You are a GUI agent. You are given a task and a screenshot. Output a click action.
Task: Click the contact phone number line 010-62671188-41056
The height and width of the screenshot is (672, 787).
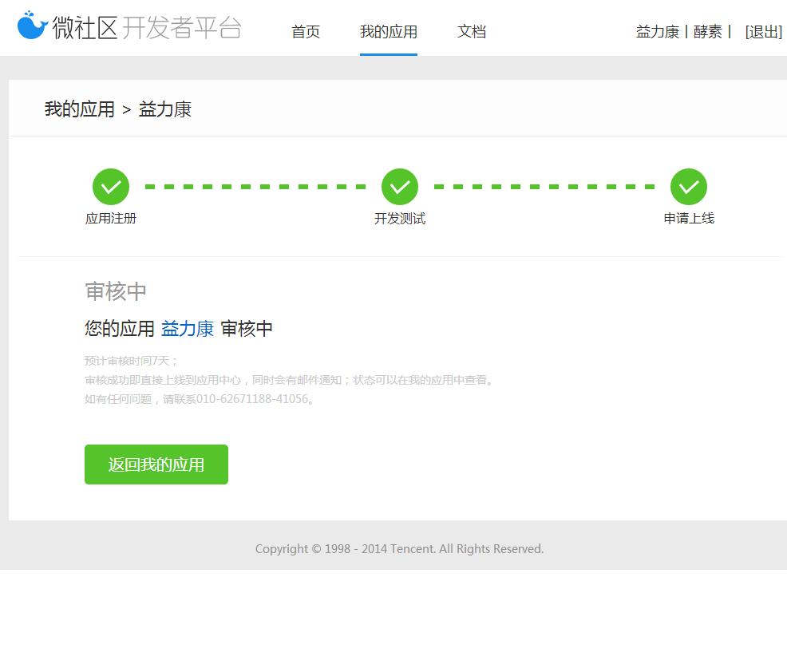(200, 399)
